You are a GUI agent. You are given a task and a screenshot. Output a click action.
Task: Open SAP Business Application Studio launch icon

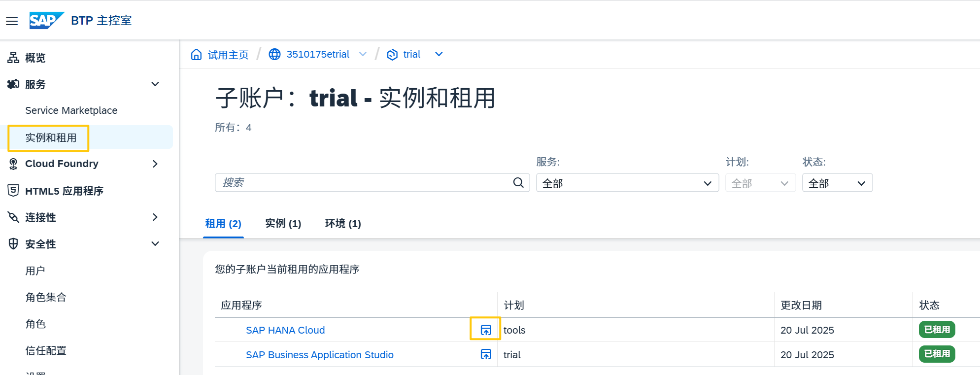tap(486, 354)
